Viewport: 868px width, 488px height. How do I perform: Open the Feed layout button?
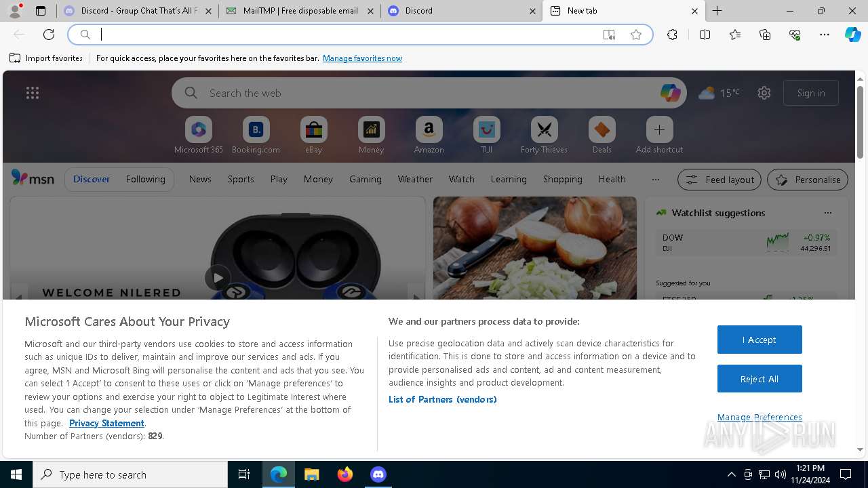tap(719, 180)
